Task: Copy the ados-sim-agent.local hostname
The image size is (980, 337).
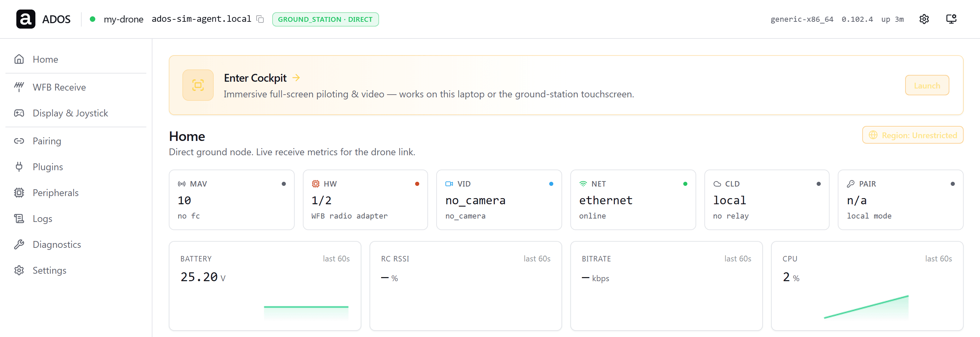Action: click(x=260, y=19)
